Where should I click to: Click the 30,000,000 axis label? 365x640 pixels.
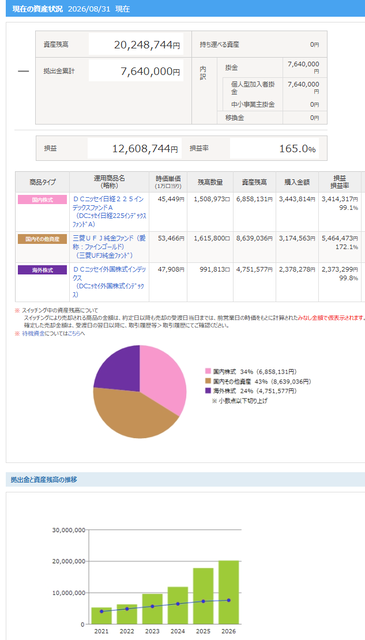[69, 530]
